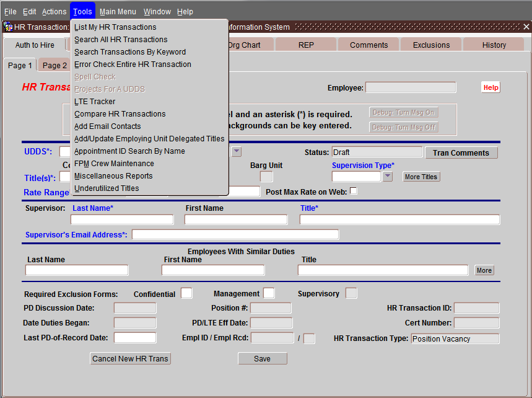Focus similar duties Title field
Screen dimensions: 532x398
tap(383, 270)
